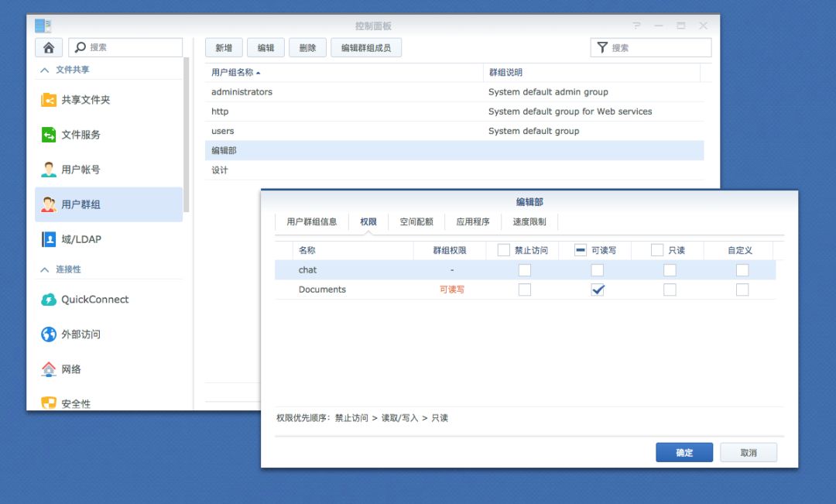
Task: Select the 编辑部 group row
Action: click(x=454, y=150)
